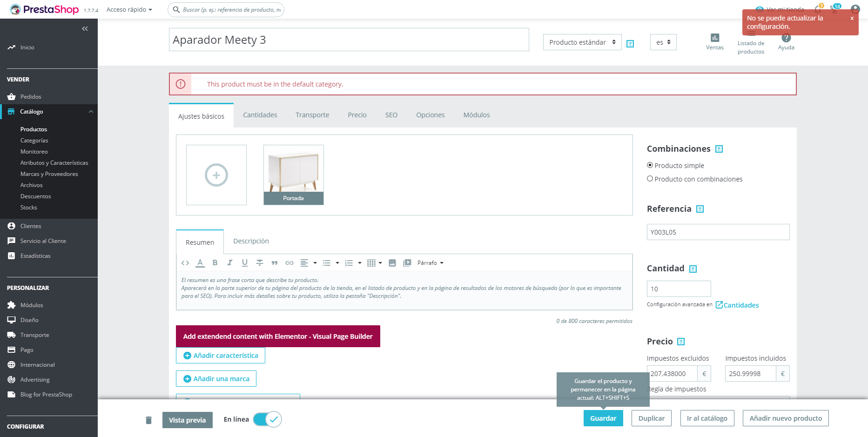Open the product type dropdown showing Producto estándar
This screenshot has height=437, width=868.
pyautogui.click(x=582, y=42)
